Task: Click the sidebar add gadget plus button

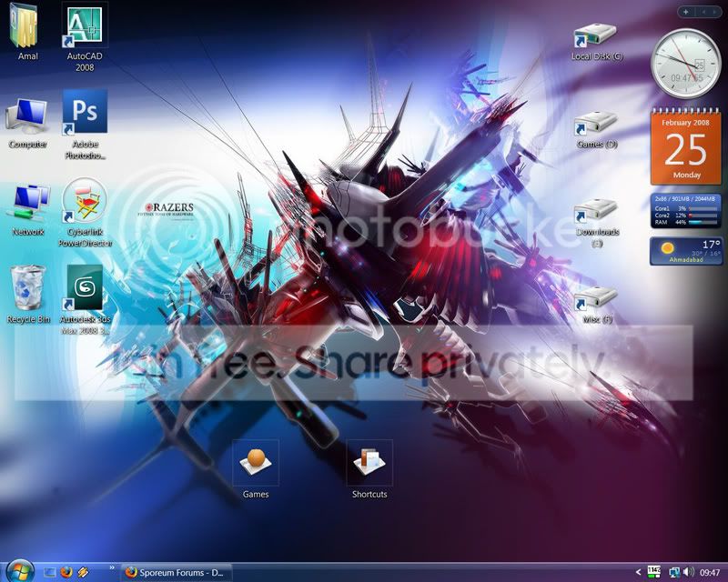Action: (686, 12)
